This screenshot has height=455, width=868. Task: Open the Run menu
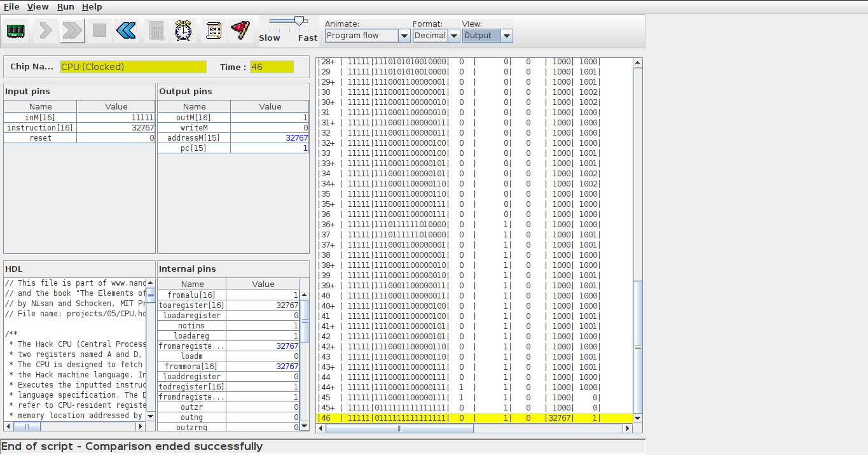(x=65, y=6)
